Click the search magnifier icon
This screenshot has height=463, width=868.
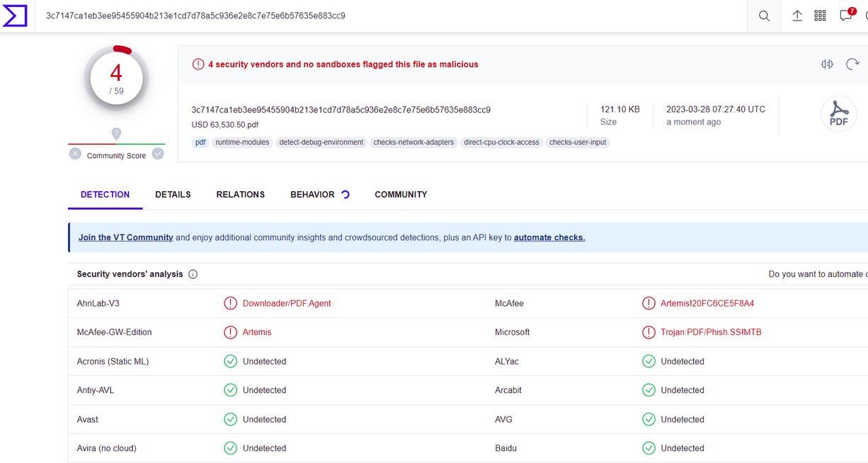764,16
